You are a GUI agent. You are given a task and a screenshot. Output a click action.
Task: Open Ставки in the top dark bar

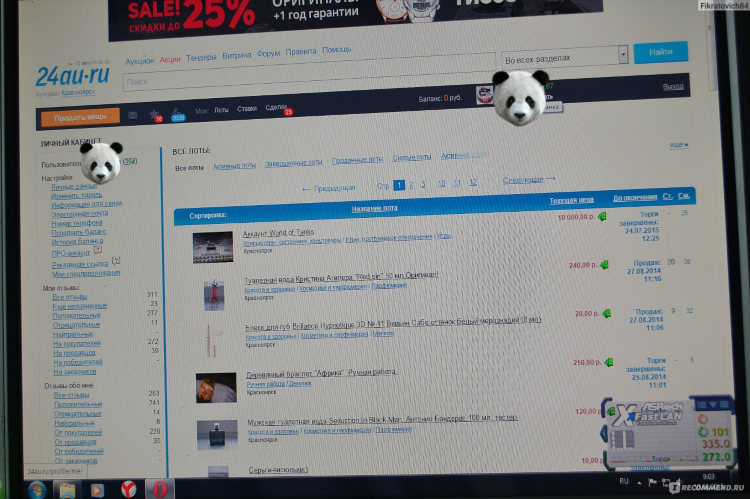click(247, 109)
